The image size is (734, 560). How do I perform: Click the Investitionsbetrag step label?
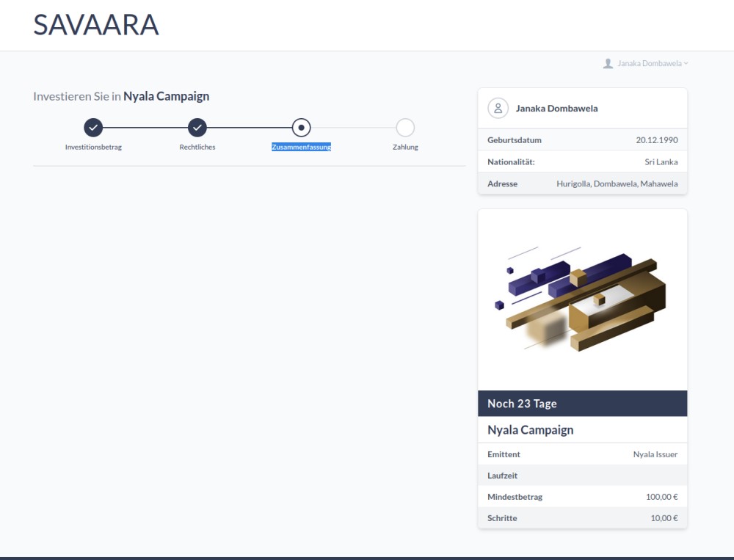[x=93, y=147]
